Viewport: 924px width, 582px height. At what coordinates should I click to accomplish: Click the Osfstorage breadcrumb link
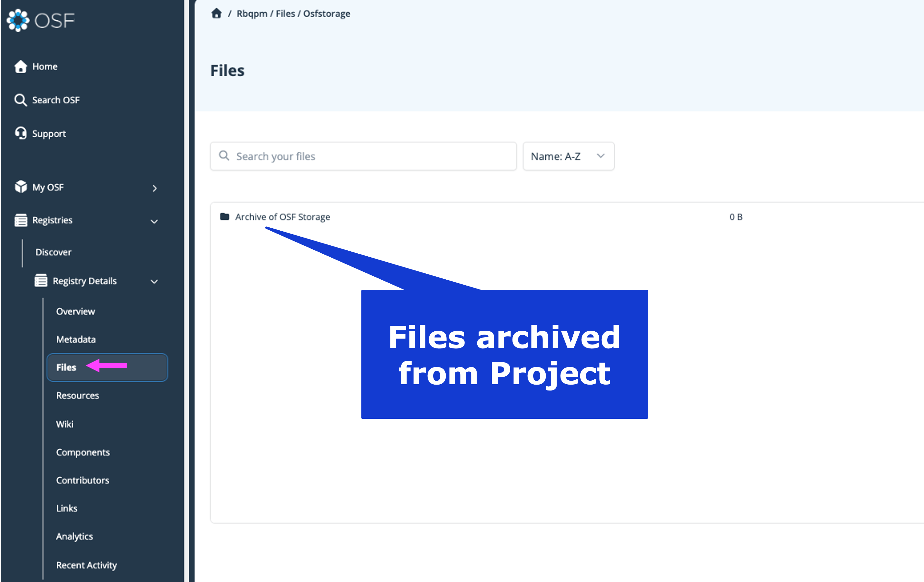[x=327, y=13]
